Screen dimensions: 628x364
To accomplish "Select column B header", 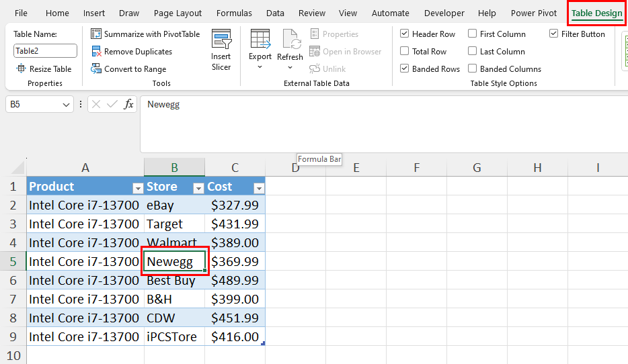I will (x=174, y=168).
